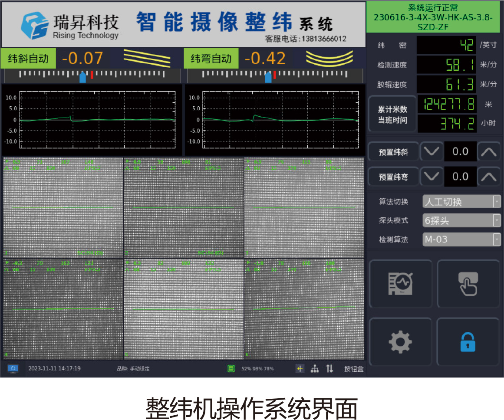Click the green square status icon
504x420 pixels.
[231, 368]
